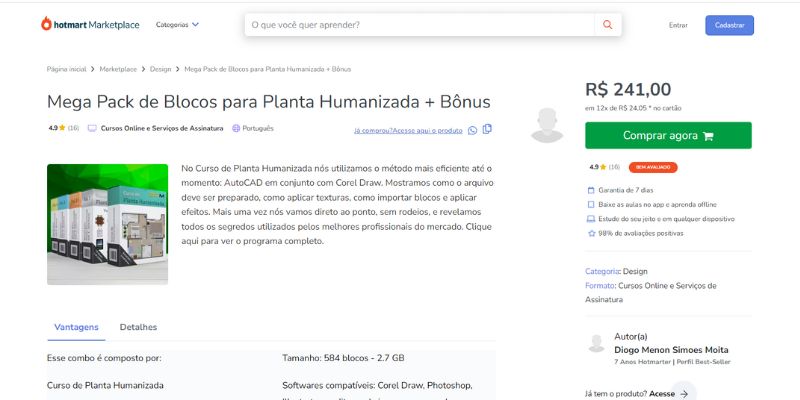Click the author name Diogo Menon Simoes Moita

click(671, 350)
